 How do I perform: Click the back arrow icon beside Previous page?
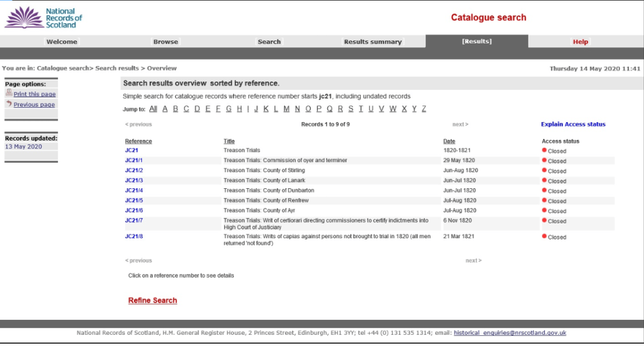click(9, 104)
